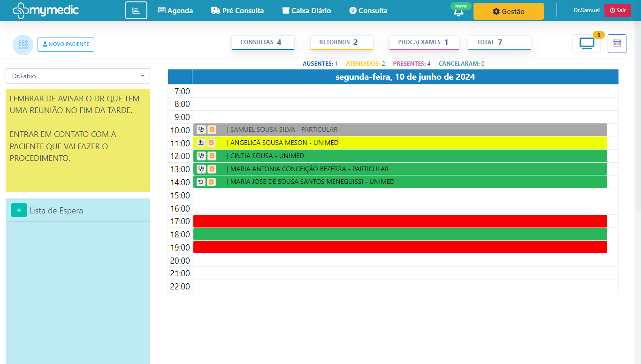Click the return arrow icon on Maria Jose's appointment

(201, 182)
